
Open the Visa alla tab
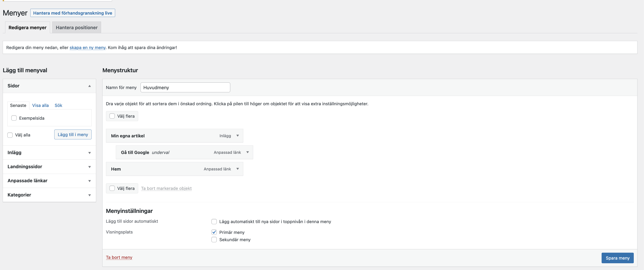40,105
